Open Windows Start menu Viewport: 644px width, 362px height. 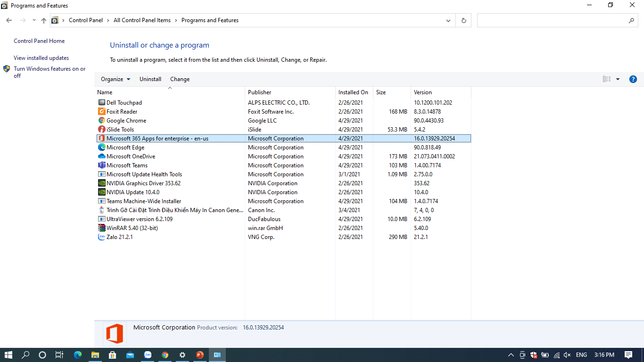pyautogui.click(x=8, y=355)
